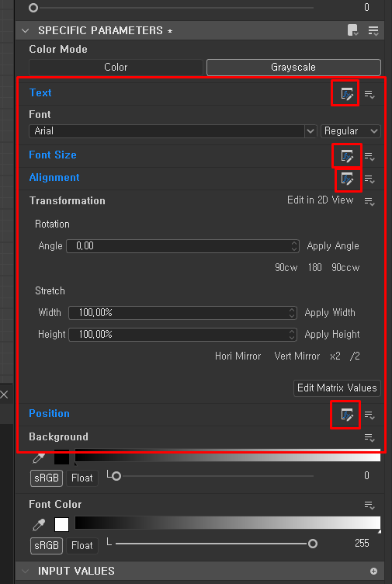392x584 pixels.
Task: Rotate 90ccw
Action: click(x=345, y=267)
